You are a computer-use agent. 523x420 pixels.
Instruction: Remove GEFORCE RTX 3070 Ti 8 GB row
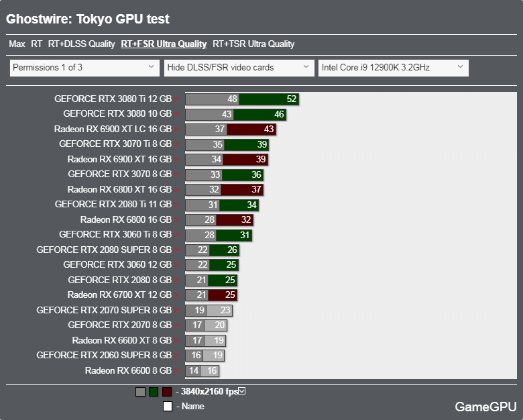[177, 144]
